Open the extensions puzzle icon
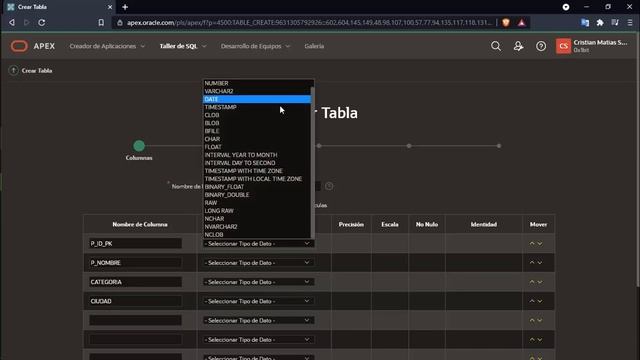 600,22
